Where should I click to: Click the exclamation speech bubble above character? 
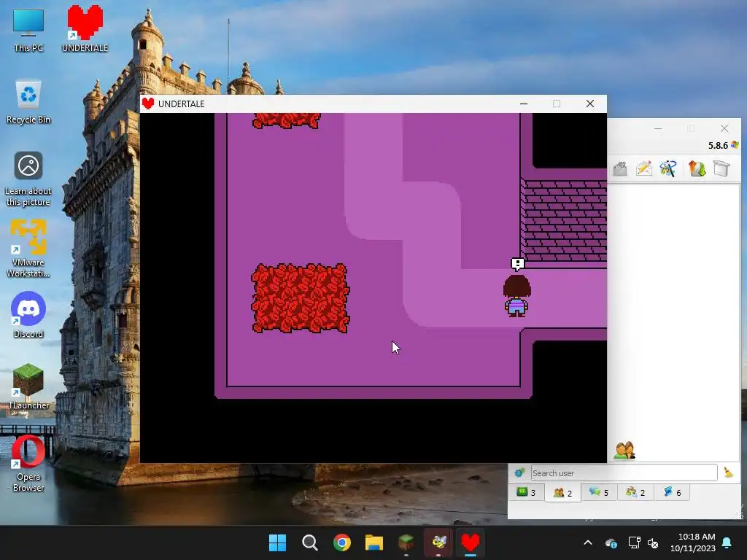[518, 264]
